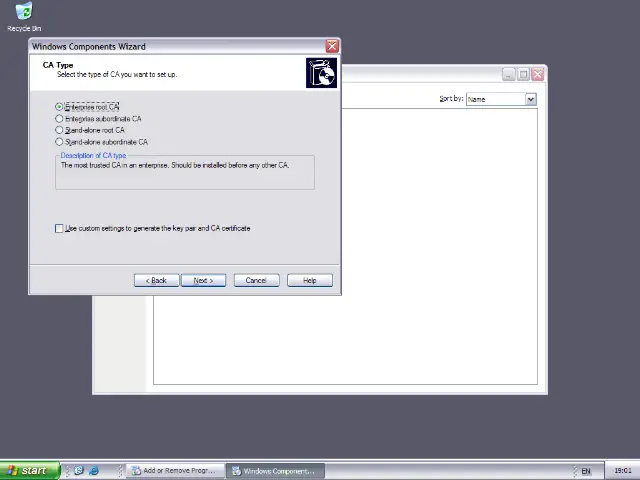This screenshot has height=480, width=640.
Task: Open the Start menu
Action: [30, 471]
